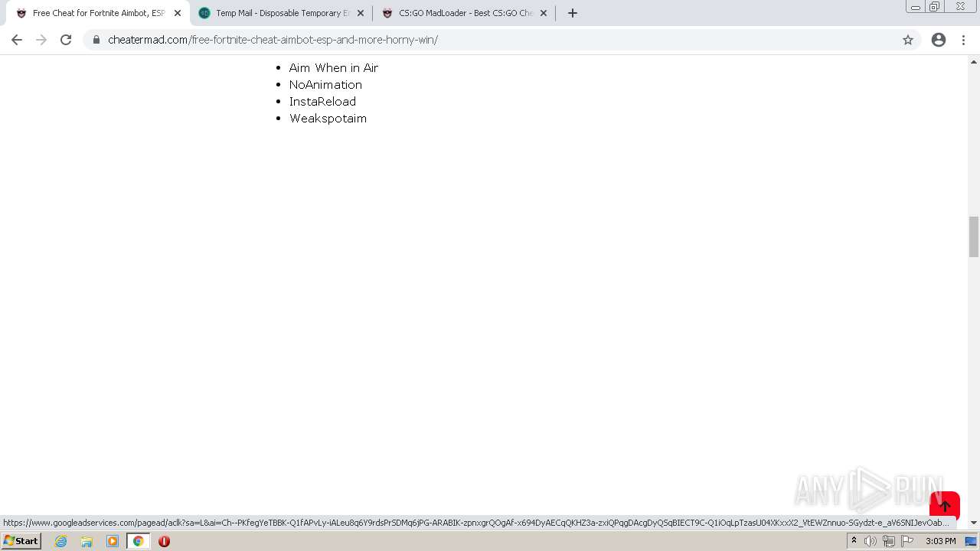This screenshot has width=980, height=551.
Task: Reload the current page
Action: coord(66,40)
